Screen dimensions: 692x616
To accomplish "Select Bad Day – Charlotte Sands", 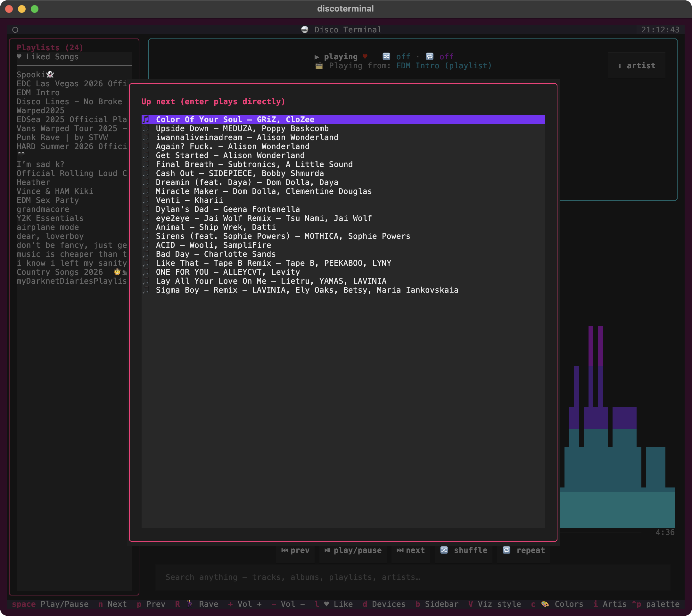I will coord(343,254).
